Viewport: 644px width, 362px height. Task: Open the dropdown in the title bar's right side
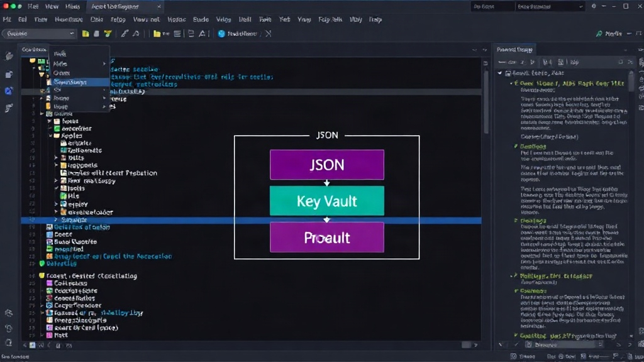pyautogui.click(x=550, y=6)
